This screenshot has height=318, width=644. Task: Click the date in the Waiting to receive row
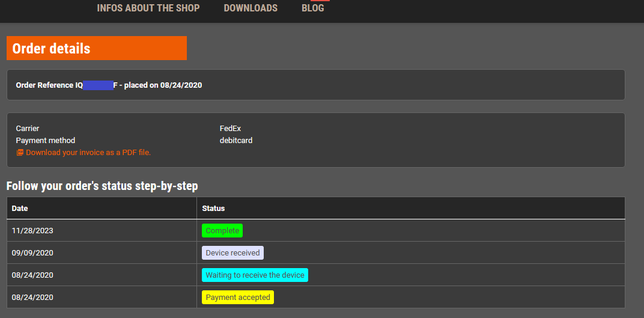coord(32,275)
